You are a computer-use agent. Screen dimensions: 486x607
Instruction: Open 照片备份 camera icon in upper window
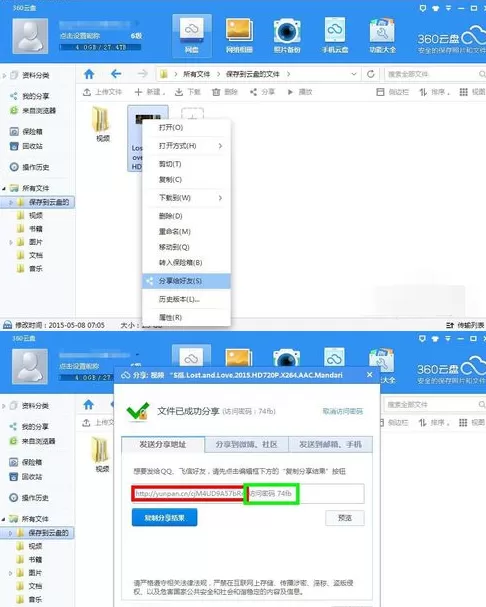click(287, 36)
